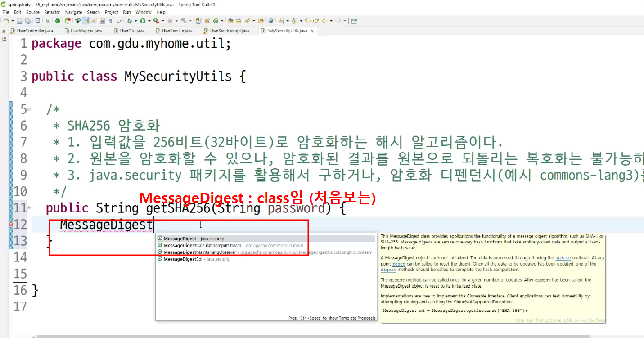Click the Save All icon
The height and width of the screenshot is (338, 644).
pyautogui.click(x=27, y=21)
